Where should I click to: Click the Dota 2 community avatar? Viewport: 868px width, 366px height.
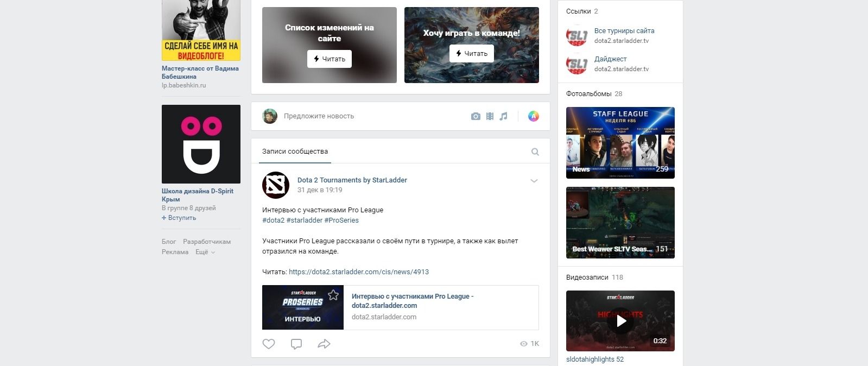point(276,185)
